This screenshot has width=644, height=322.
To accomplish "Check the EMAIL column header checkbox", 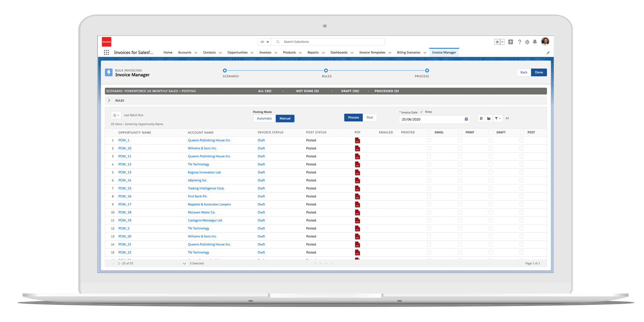I will click(429, 132).
